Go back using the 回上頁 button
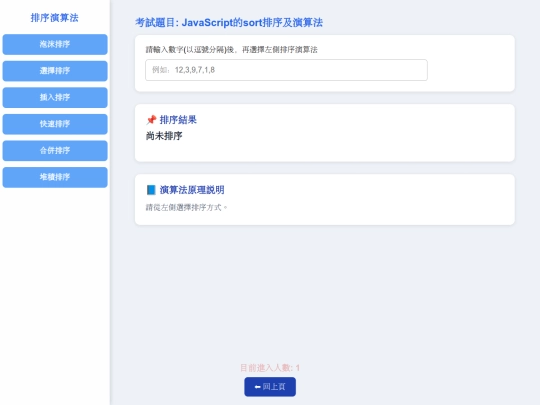Screen dimensions: 540x405 point(270,387)
